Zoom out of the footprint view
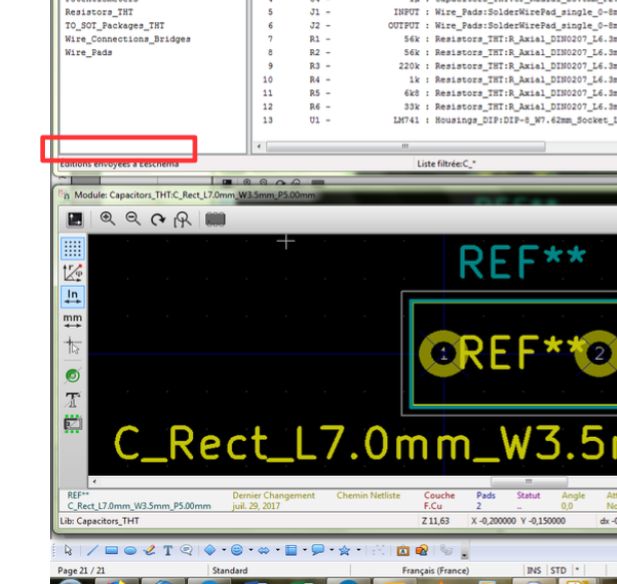Image resolution: width=617 pixels, height=584 pixels. pos(132,219)
